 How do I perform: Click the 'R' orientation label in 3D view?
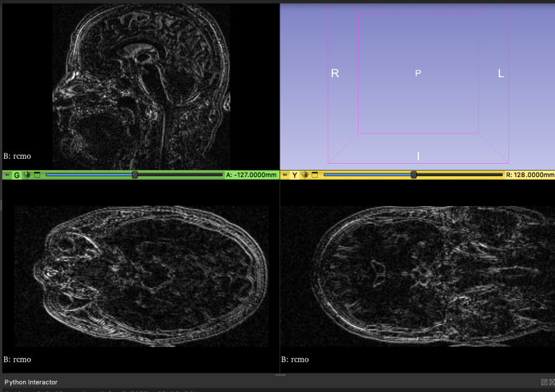335,74
